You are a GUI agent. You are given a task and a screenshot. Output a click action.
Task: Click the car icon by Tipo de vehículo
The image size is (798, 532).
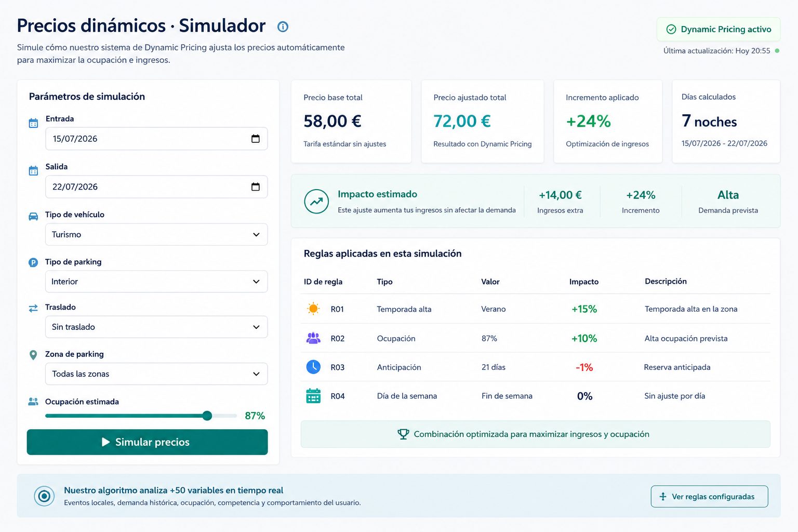click(x=33, y=217)
